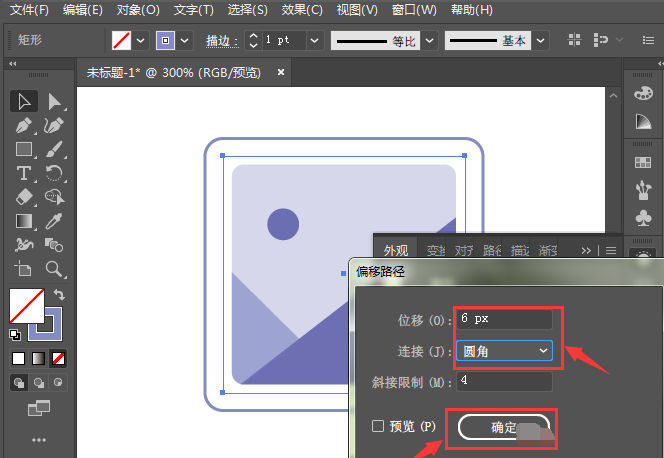Select the Direct Selection tool
664x458 pixels.
coord(54,102)
